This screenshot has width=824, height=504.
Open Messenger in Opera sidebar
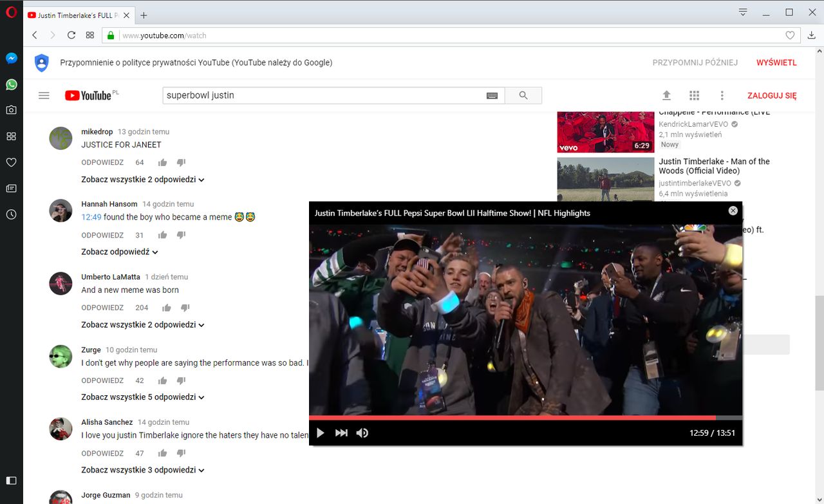tap(11, 59)
